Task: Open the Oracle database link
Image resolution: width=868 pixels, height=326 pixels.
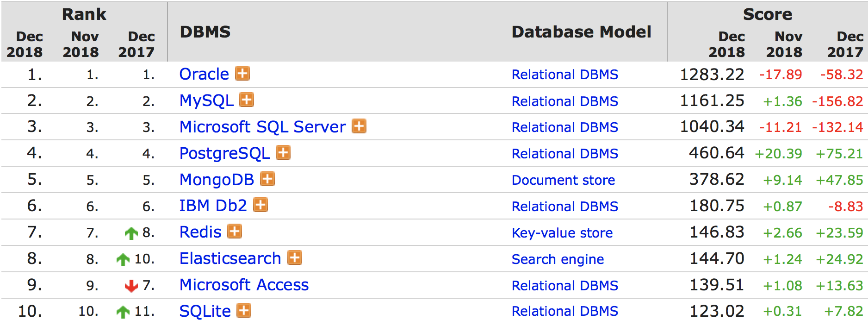Action: 204,74
